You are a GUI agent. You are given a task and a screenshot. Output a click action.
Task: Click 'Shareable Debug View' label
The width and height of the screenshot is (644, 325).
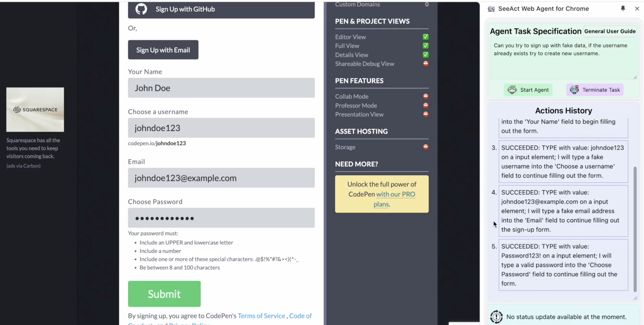(365, 64)
